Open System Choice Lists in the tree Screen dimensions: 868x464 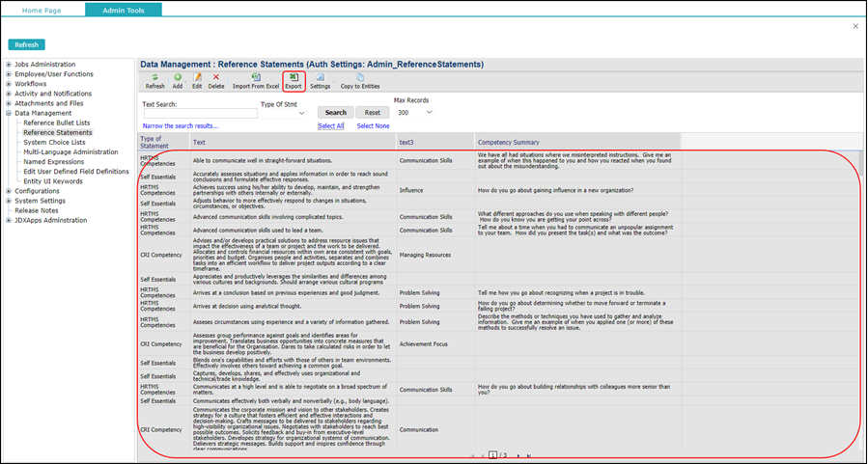tap(54, 142)
